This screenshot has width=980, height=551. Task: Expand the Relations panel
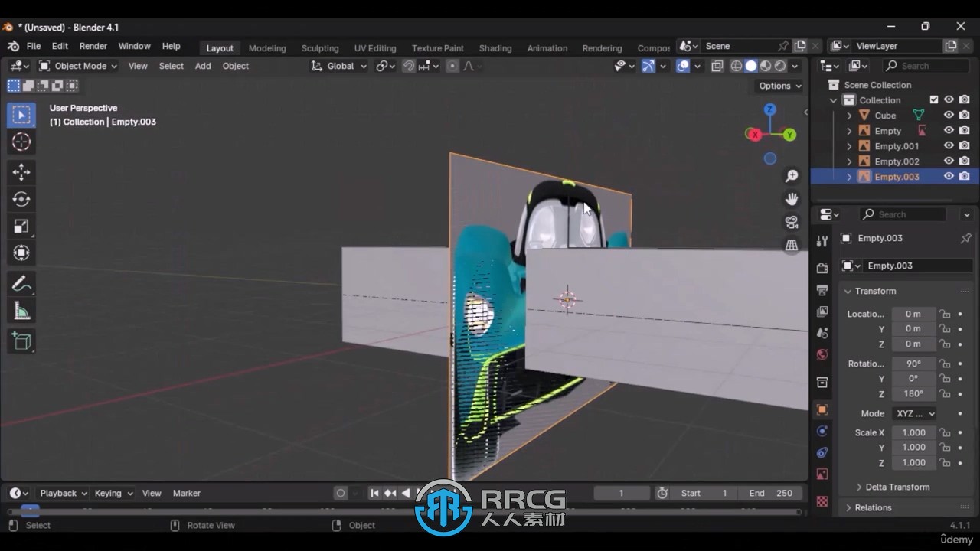click(848, 507)
